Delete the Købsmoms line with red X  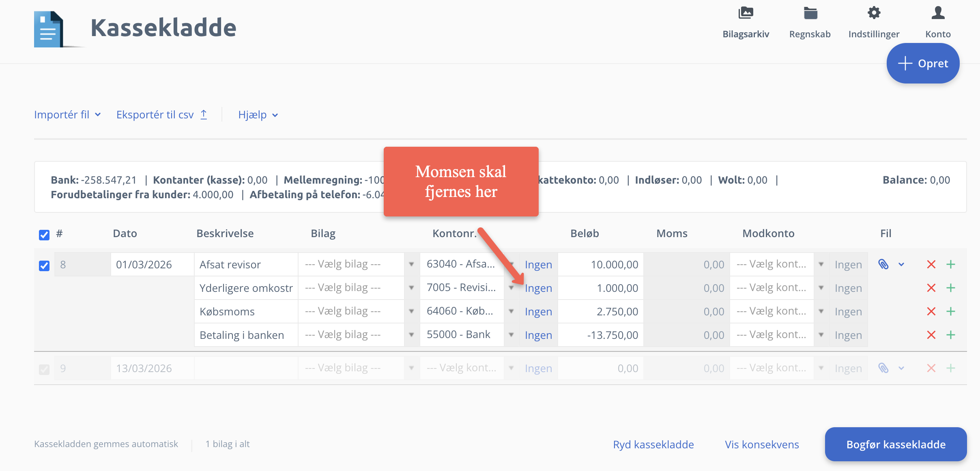pyautogui.click(x=931, y=312)
